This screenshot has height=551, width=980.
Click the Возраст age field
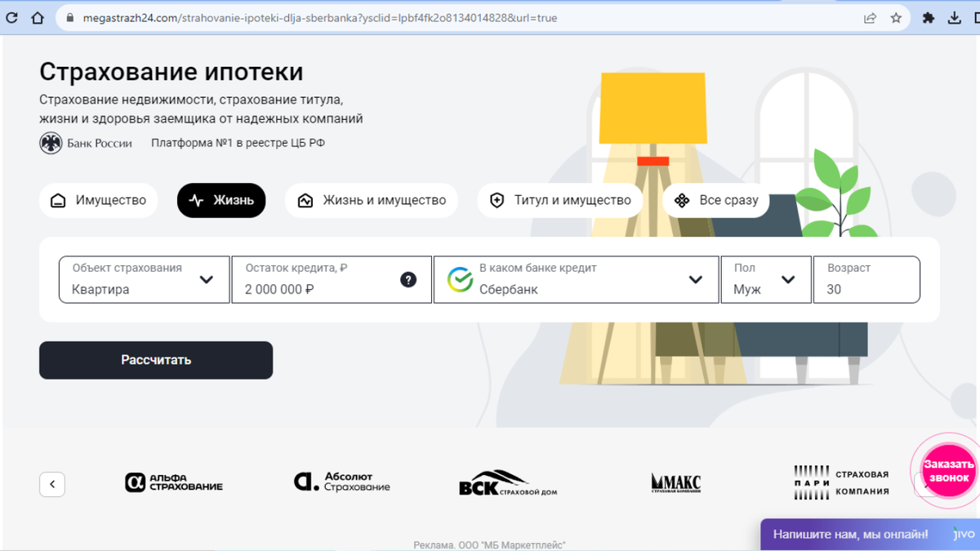tap(866, 280)
